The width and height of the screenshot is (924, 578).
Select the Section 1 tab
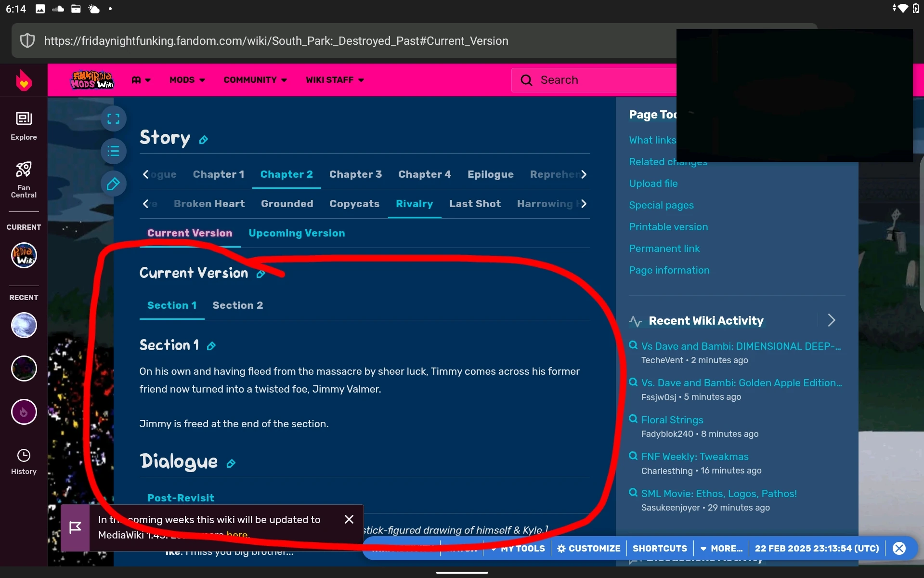[172, 305]
